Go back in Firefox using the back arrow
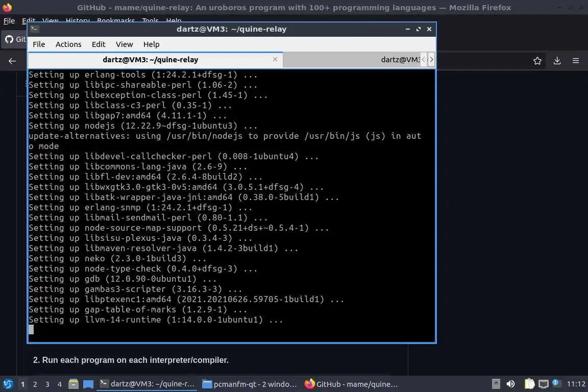 coord(12,61)
